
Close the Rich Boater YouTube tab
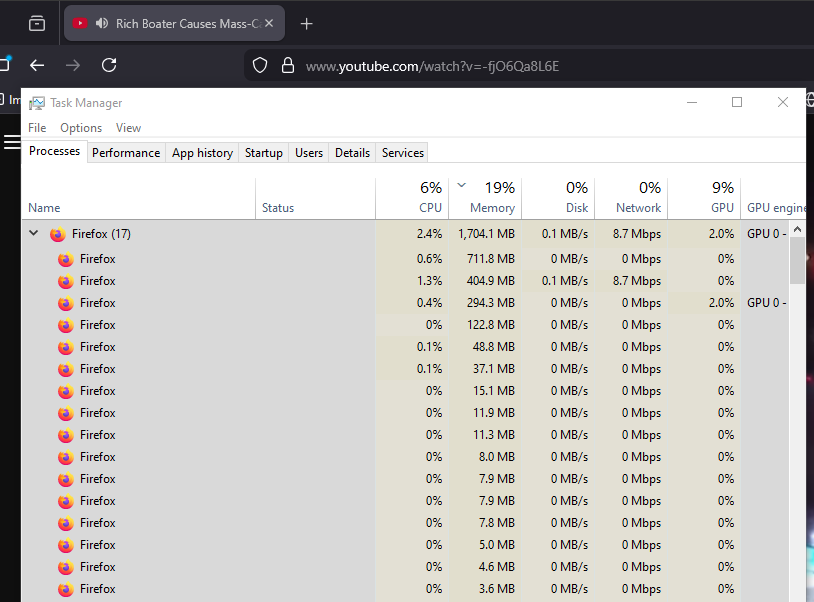[269, 23]
